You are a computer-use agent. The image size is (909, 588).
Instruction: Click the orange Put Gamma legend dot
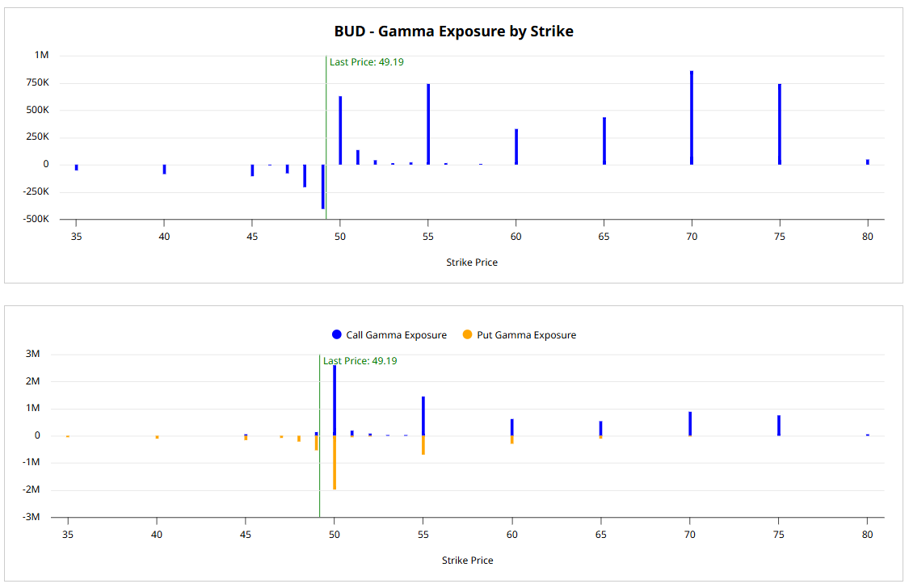click(467, 335)
